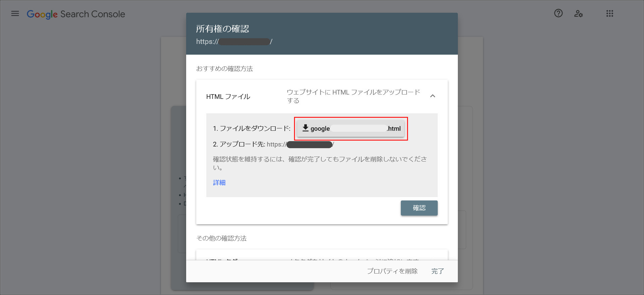Open the help question mark icon

tap(558, 13)
